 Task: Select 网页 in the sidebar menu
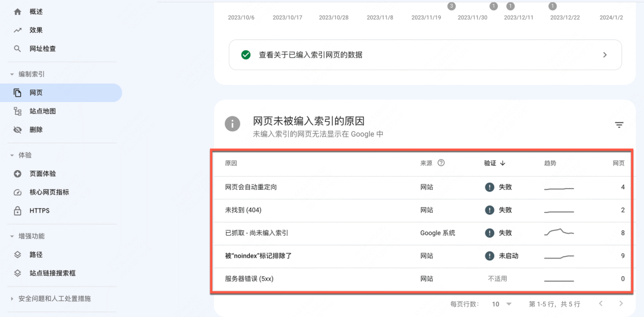pos(36,93)
